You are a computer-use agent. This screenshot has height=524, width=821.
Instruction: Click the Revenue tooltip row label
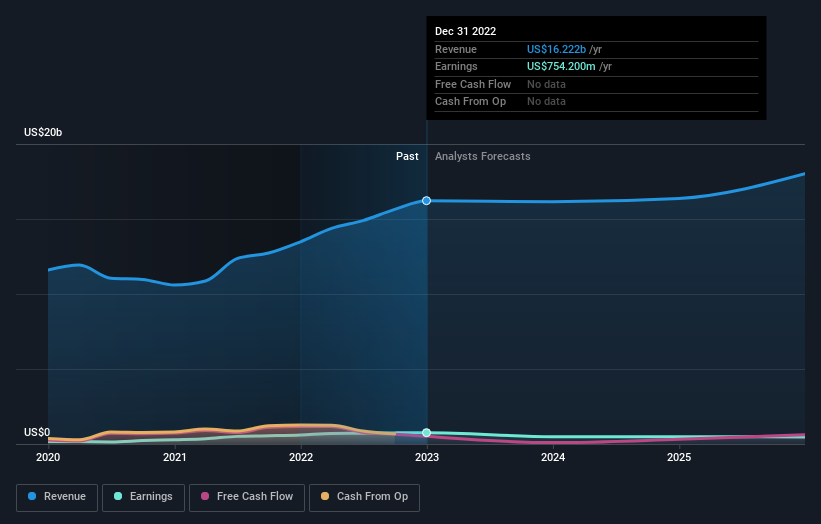[456, 49]
